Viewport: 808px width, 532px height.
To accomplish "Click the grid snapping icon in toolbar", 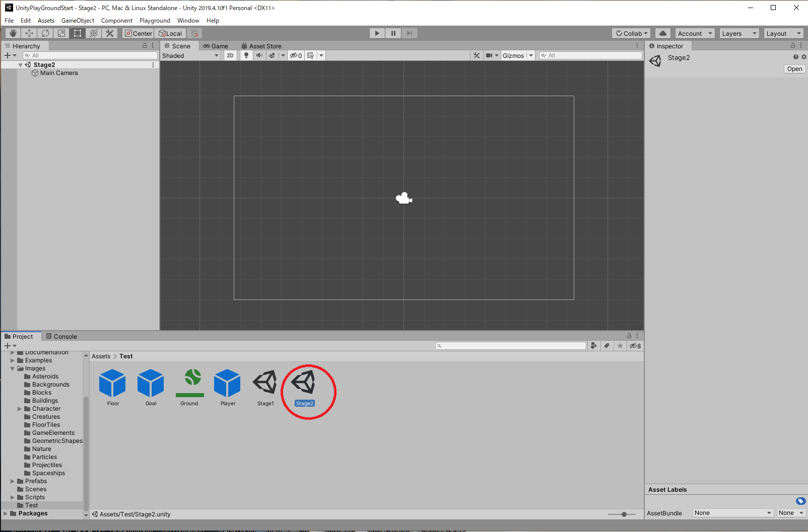I will tap(194, 33).
